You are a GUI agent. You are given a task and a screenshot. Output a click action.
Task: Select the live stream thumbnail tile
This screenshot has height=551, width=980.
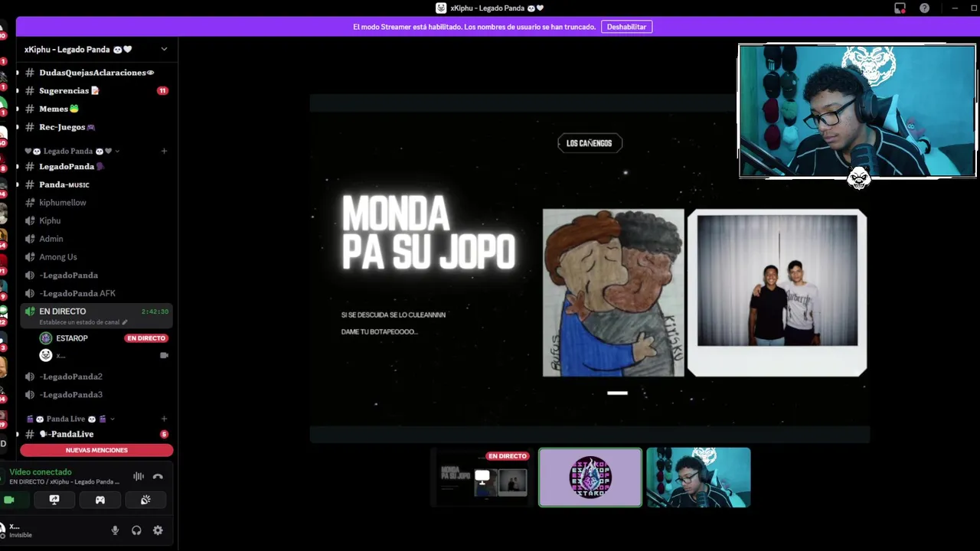(x=482, y=478)
